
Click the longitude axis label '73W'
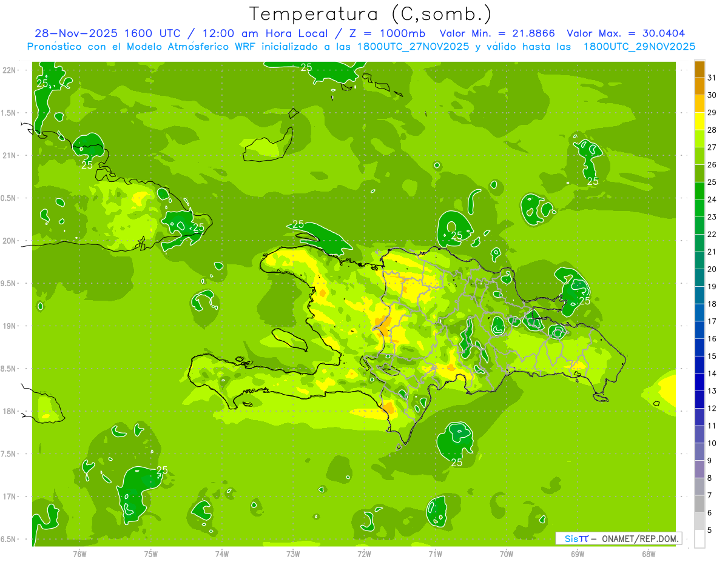click(293, 554)
